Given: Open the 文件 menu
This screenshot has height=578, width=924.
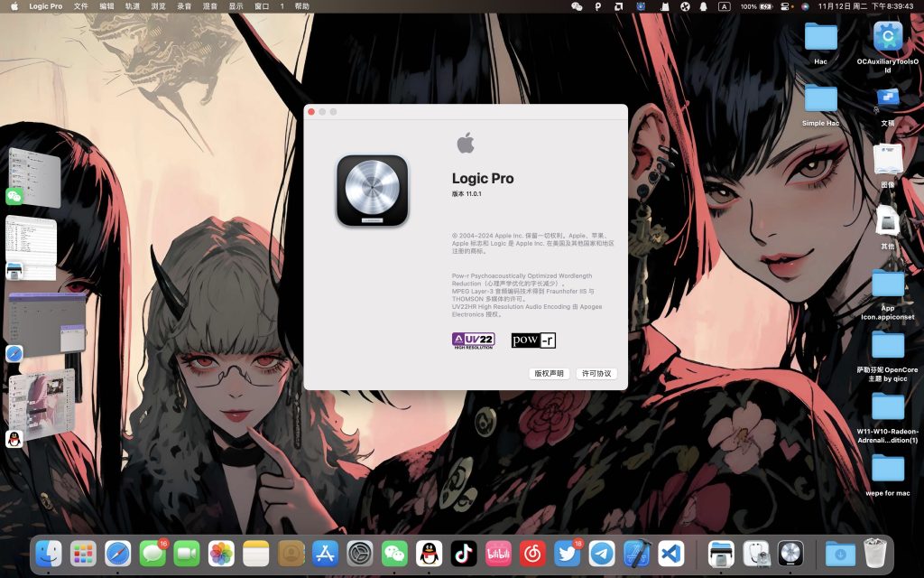Looking at the screenshot, I should coord(80,6).
